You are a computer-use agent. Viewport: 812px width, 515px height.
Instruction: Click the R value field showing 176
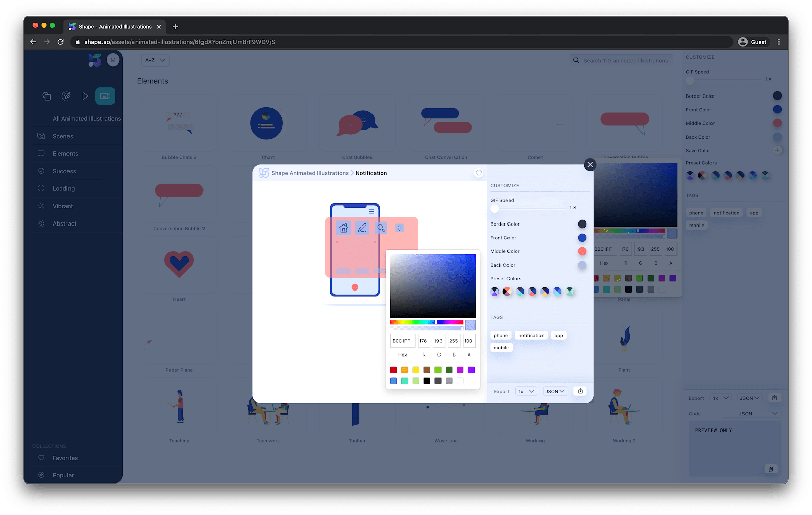424,341
